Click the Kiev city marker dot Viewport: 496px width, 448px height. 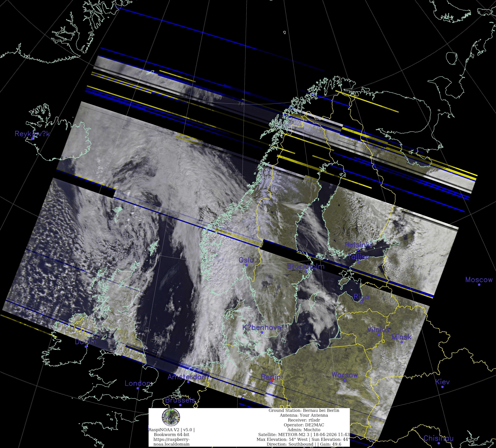(x=442, y=387)
